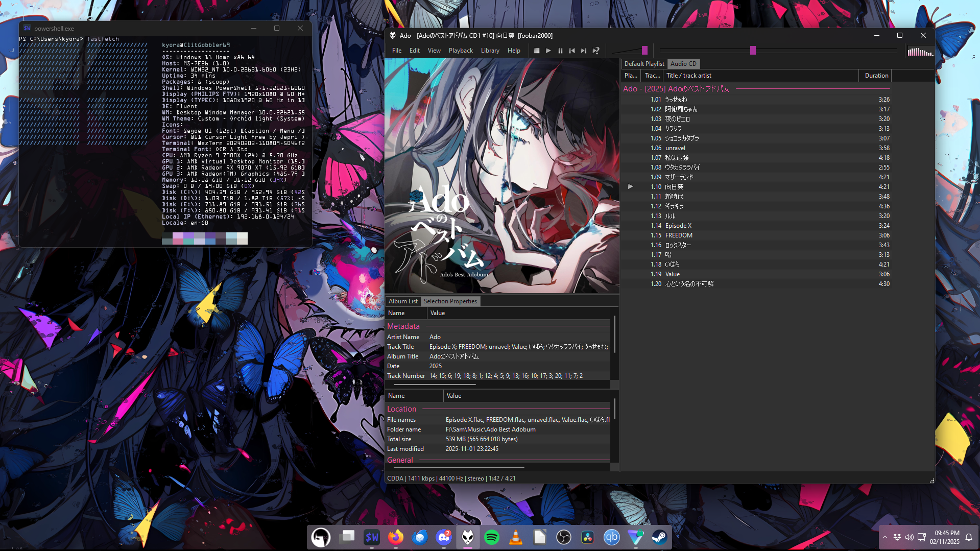Image resolution: width=980 pixels, height=551 pixels.
Task: Open Discord from the taskbar
Action: coord(444,537)
